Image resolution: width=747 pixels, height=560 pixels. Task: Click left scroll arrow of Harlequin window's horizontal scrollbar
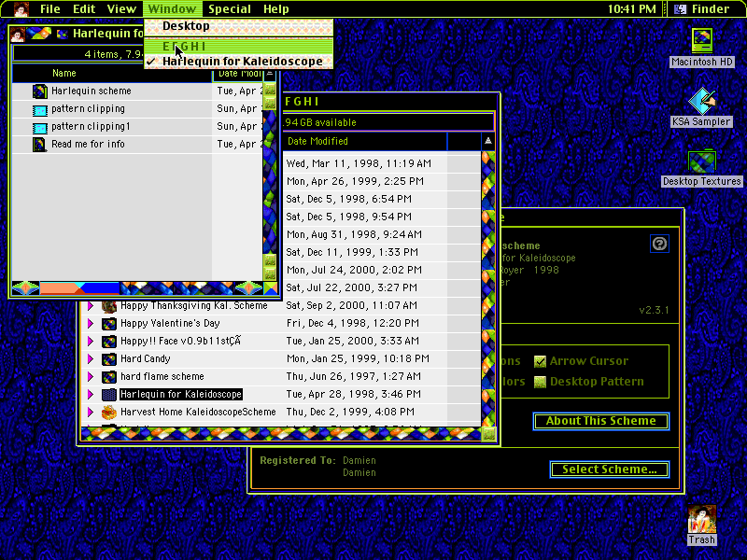click(25, 288)
